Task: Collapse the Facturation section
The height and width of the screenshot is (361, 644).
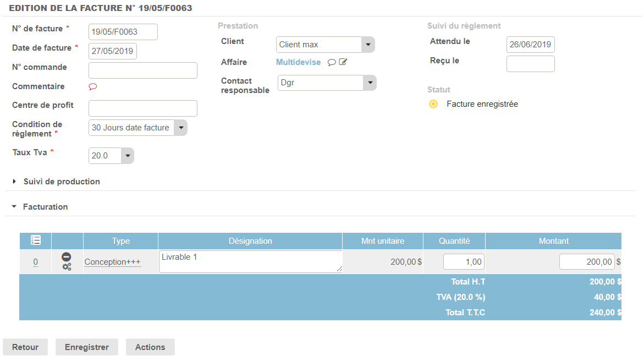Action: tap(45, 207)
